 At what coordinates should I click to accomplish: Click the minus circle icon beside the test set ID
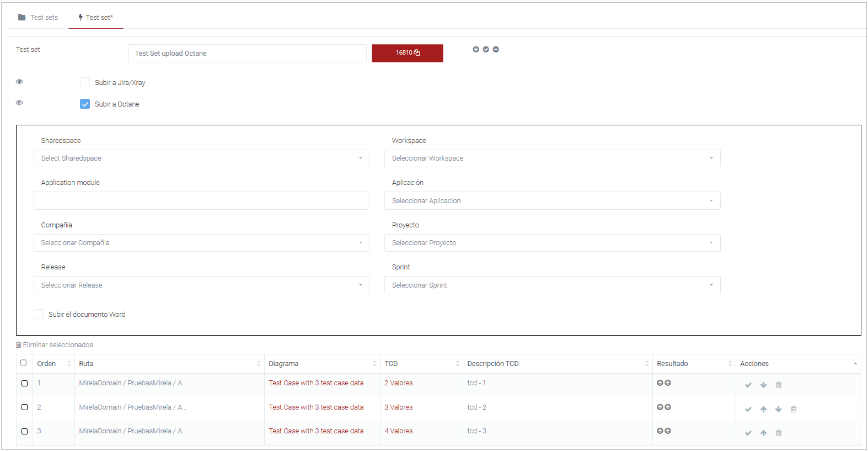coord(496,50)
